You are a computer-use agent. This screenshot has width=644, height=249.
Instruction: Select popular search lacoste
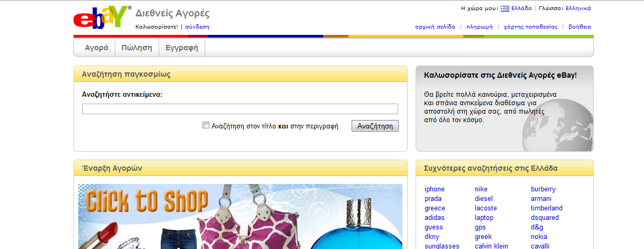pyautogui.click(x=486, y=208)
